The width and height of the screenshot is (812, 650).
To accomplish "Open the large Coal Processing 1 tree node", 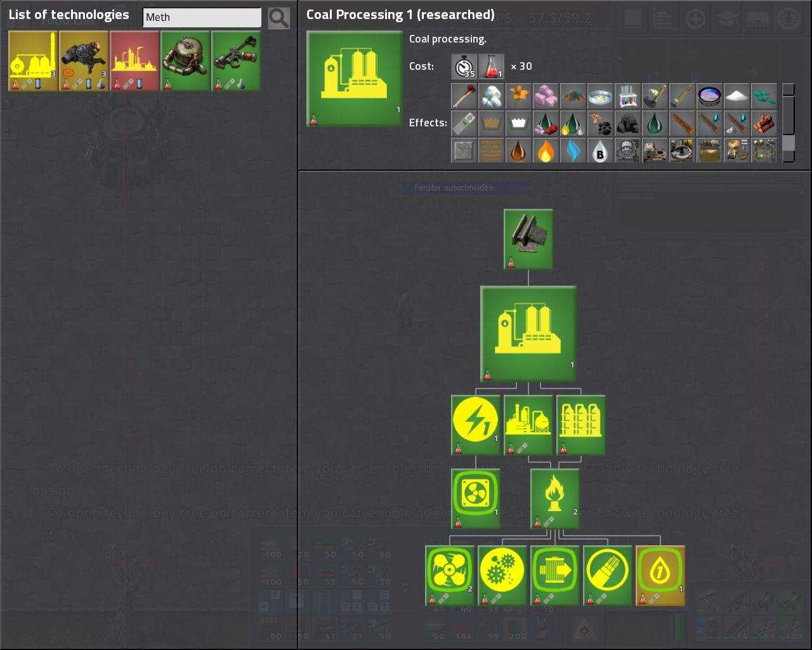I will click(528, 334).
